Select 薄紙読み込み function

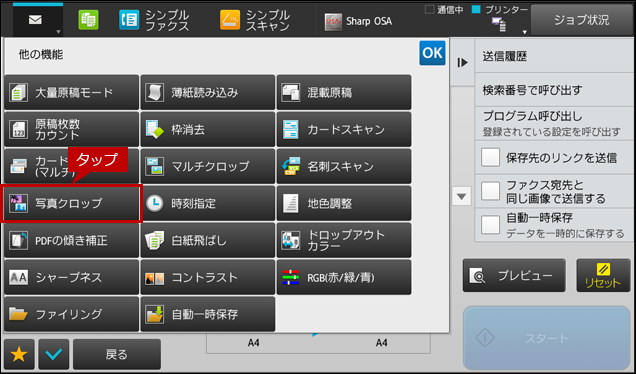208,92
